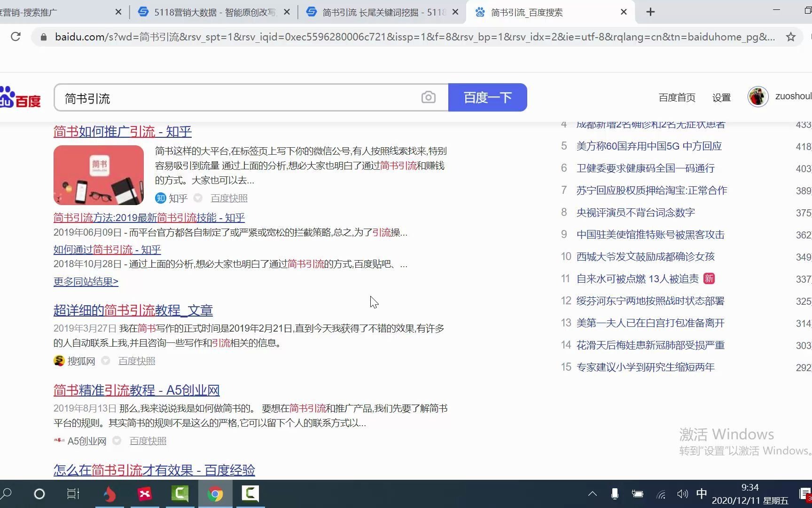Close the 简书引流_百度搜索 tab
This screenshot has height=508, width=812.
click(x=624, y=12)
